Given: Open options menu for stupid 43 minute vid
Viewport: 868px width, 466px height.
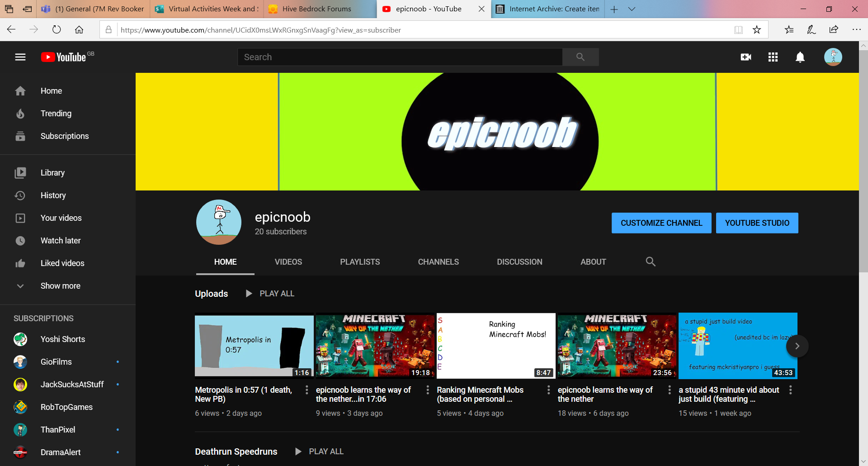Looking at the screenshot, I should (x=791, y=390).
